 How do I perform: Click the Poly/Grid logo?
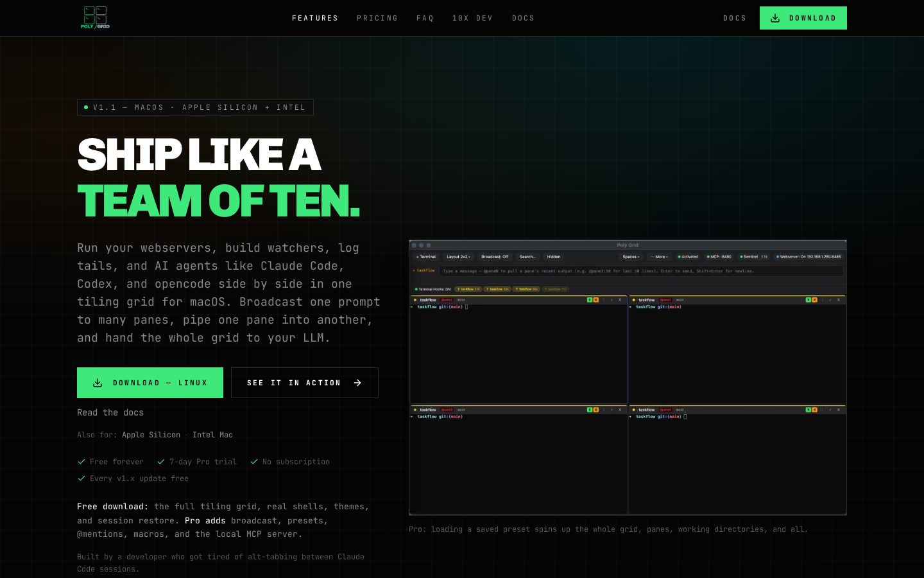coord(96,17)
